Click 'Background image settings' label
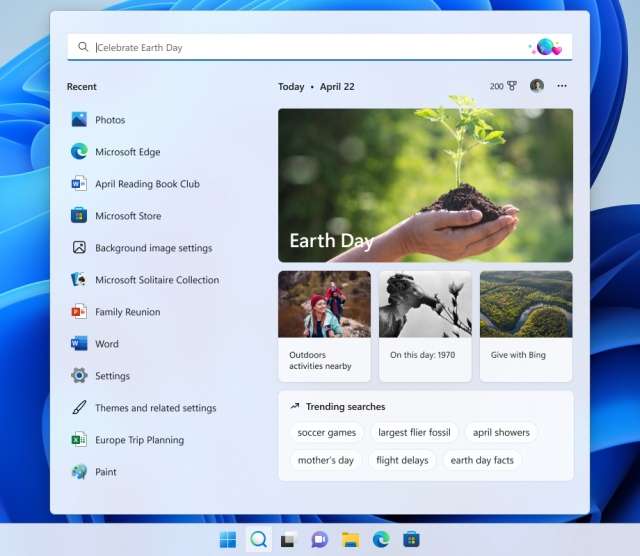640x556 pixels. tap(154, 248)
